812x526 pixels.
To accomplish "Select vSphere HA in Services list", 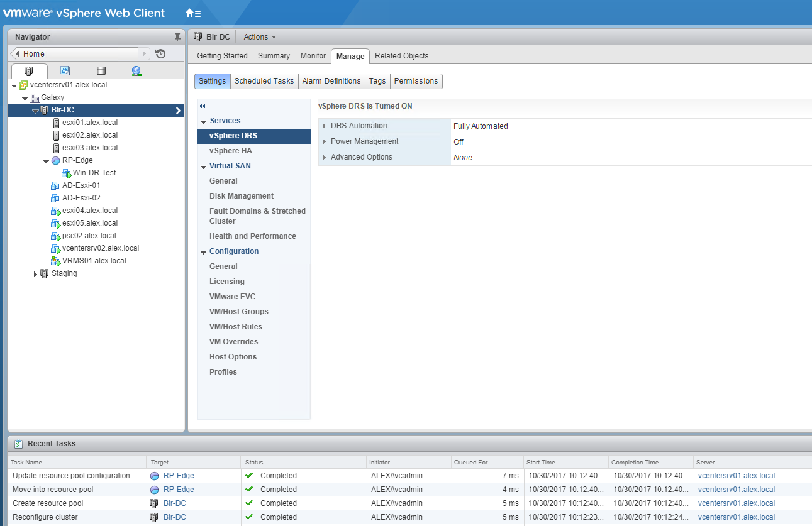I will point(230,151).
